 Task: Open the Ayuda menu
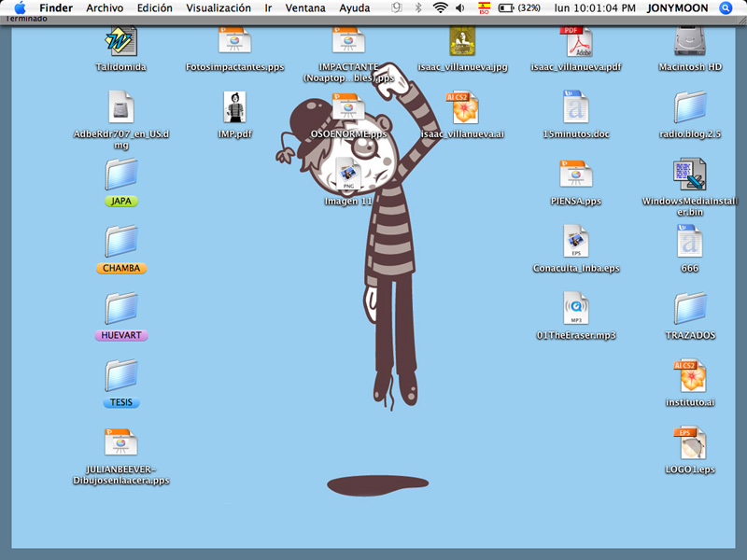pos(354,8)
